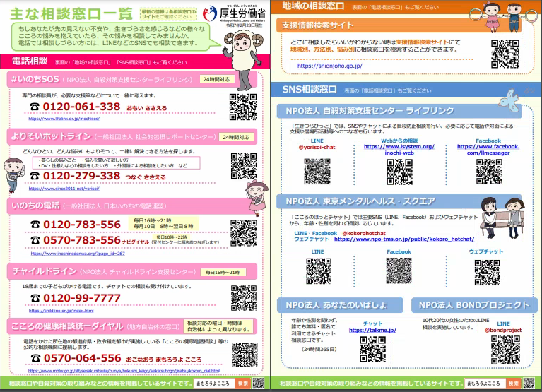Open the lifelink.or.jp/inochisos link
Viewport: 542px width, 392px height.
64,119
